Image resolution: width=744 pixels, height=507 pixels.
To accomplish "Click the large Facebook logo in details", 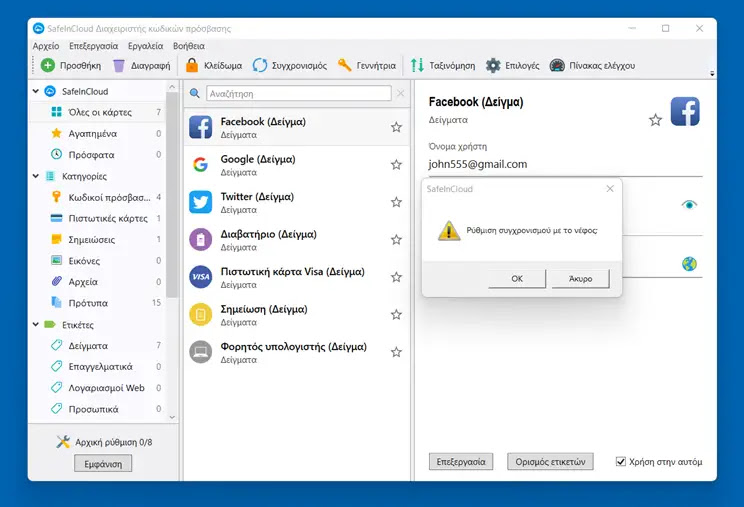I will [685, 111].
